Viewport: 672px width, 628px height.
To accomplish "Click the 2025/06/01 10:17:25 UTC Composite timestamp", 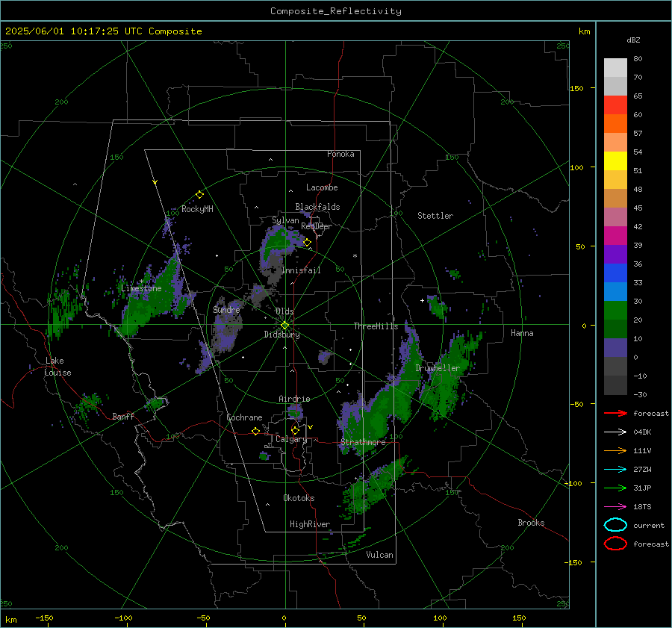I will coord(103,31).
